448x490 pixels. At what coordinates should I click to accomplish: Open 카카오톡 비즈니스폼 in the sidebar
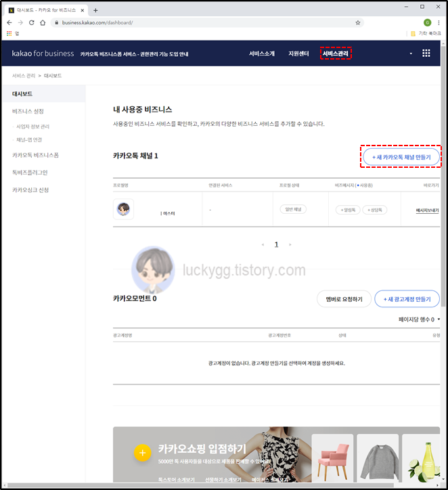coord(35,155)
